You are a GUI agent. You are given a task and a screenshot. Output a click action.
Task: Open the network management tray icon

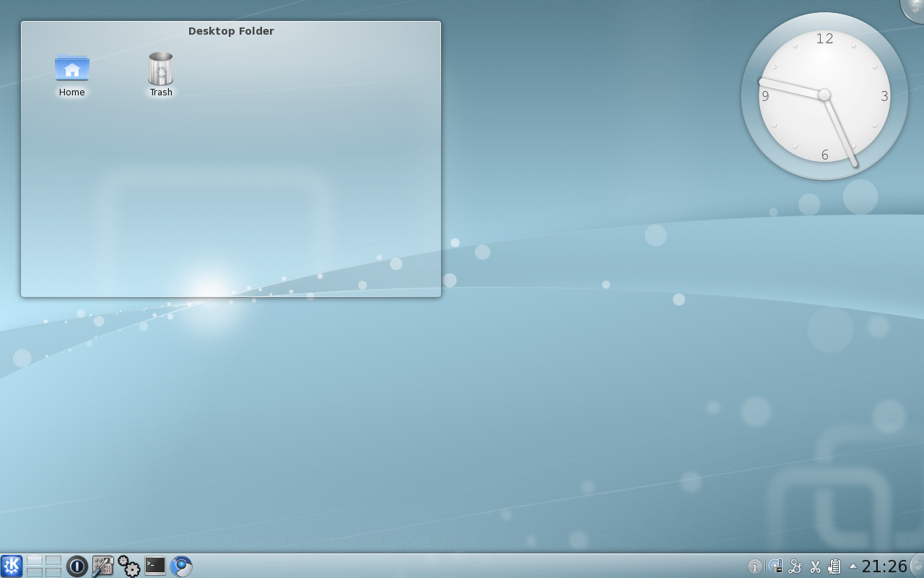775,566
